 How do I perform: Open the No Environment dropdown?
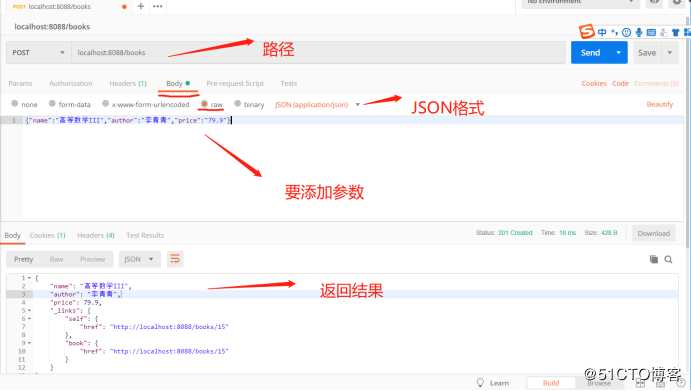581,3
